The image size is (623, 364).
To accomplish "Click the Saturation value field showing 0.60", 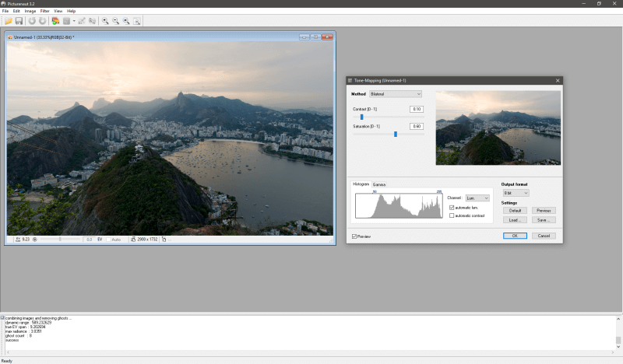I will 417,126.
